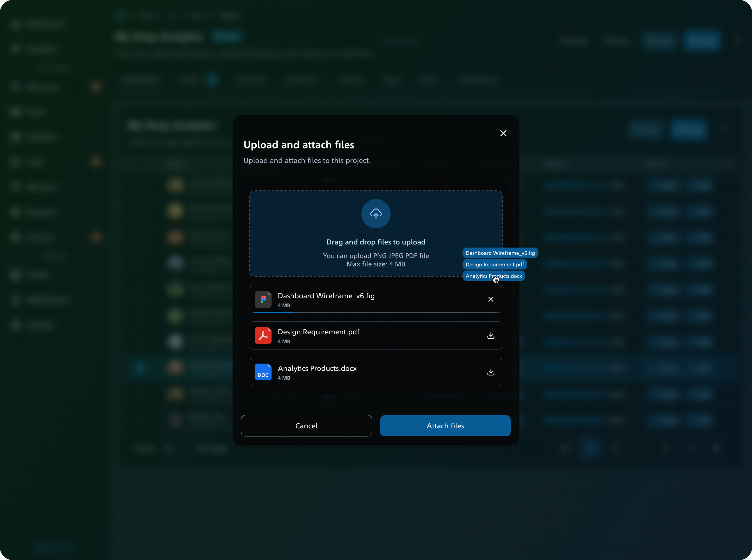
Task: Close the Upload and attach files dialog
Action: (x=503, y=133)
